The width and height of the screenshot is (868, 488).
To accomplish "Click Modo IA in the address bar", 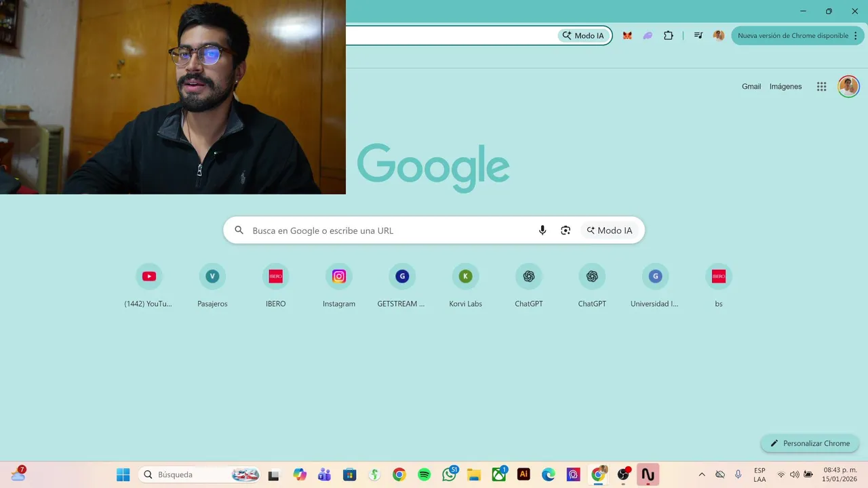I will [585, 35].
